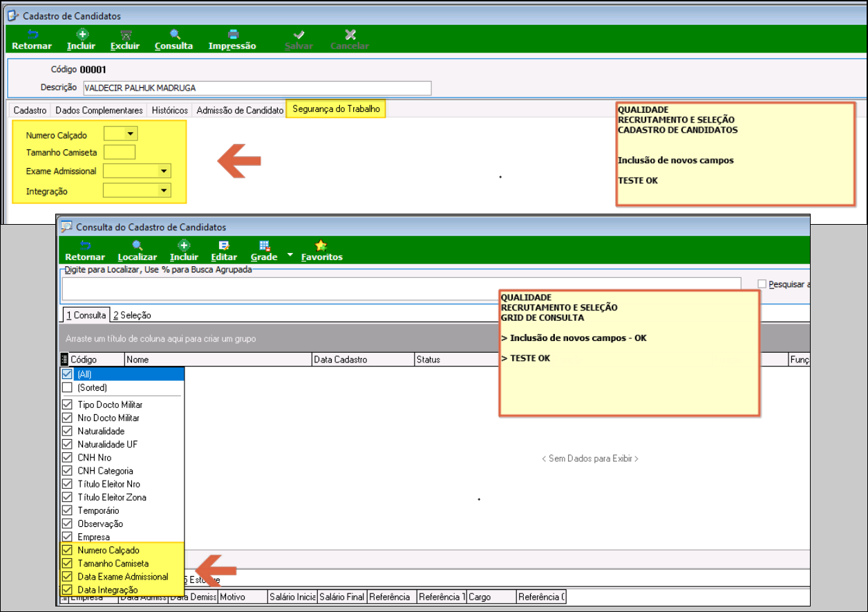Click the Código value 00001
Viewport: 868px width, 612px height.
(x=93, y=69)
